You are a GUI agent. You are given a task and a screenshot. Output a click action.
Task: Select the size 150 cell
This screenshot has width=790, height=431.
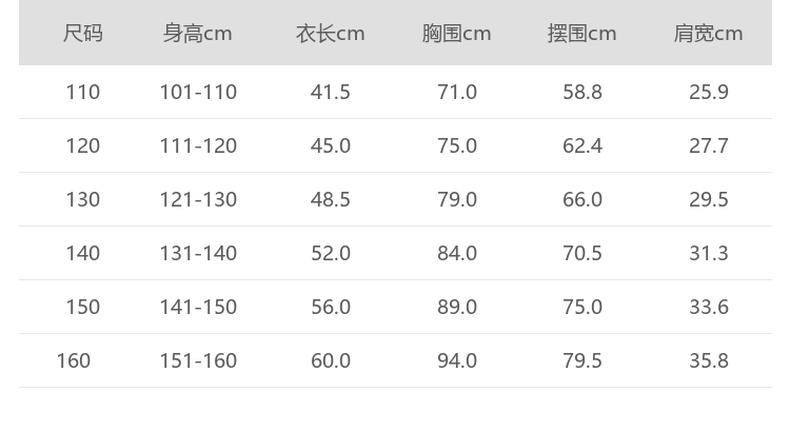point(83,307)
